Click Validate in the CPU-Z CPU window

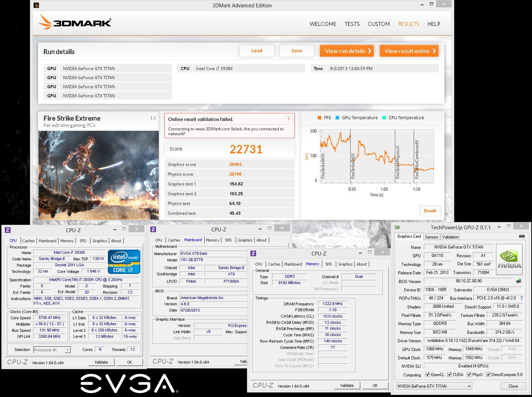[x=101, y=362]
